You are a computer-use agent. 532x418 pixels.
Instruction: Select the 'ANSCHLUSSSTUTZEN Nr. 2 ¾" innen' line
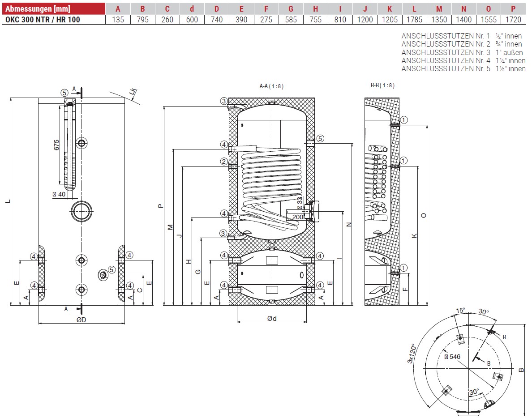pos(461,44)
